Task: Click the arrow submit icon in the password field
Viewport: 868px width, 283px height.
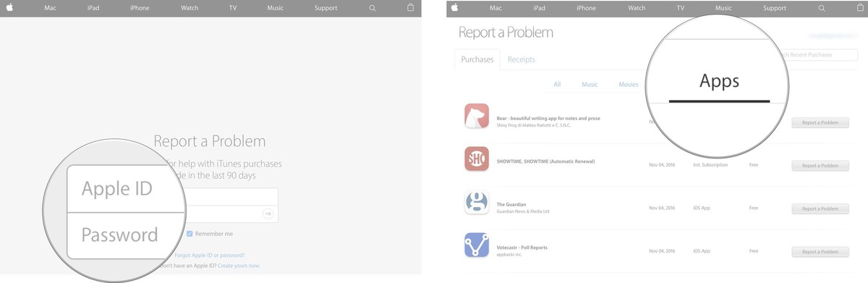Action: pyautogui.click(x=268, y=214)
